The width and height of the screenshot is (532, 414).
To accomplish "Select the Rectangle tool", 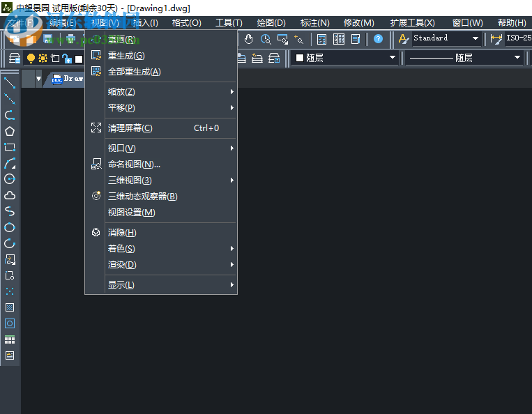I will coord(10,147).
